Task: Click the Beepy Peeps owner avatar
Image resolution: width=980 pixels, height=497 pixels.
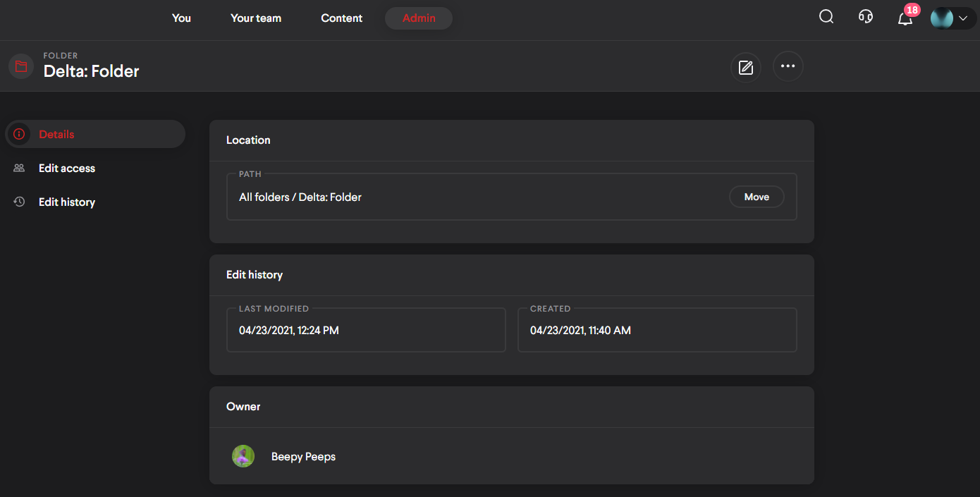Action: click(243, 456)
